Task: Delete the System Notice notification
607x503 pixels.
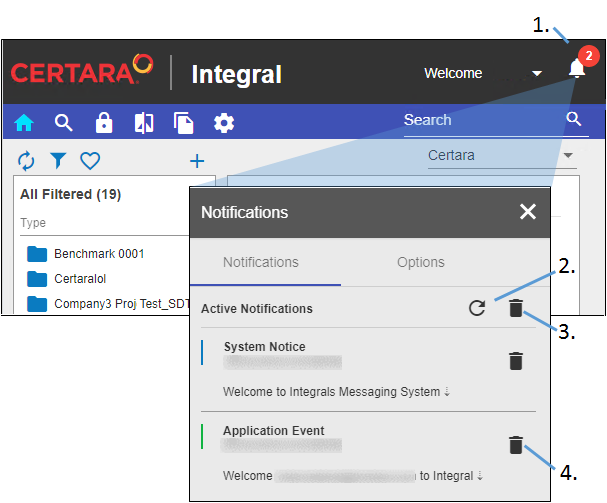Action: tap(516, 361)
